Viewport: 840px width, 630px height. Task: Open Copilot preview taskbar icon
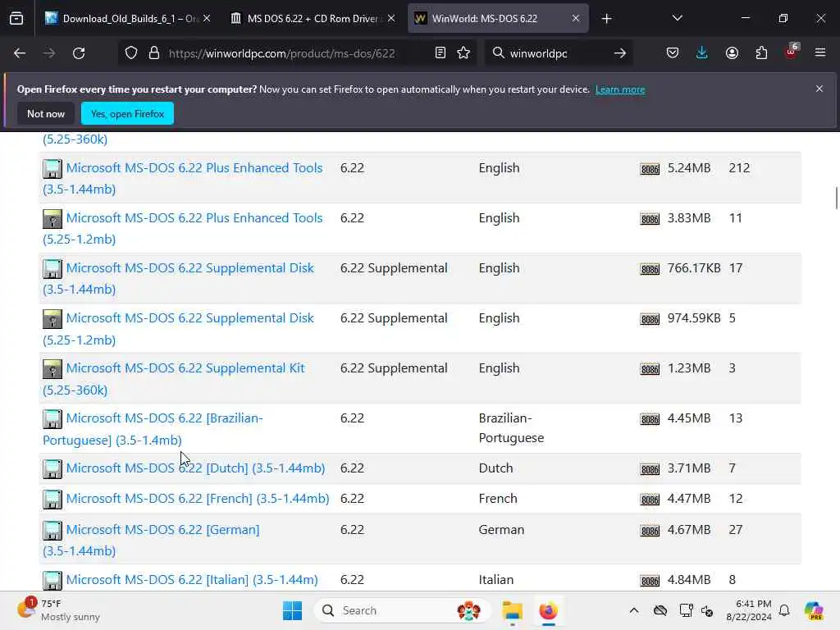click(814, 610)
